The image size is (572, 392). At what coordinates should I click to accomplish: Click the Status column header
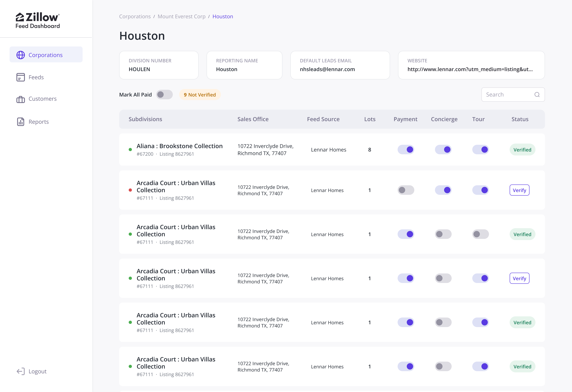[x=520, y=119]
